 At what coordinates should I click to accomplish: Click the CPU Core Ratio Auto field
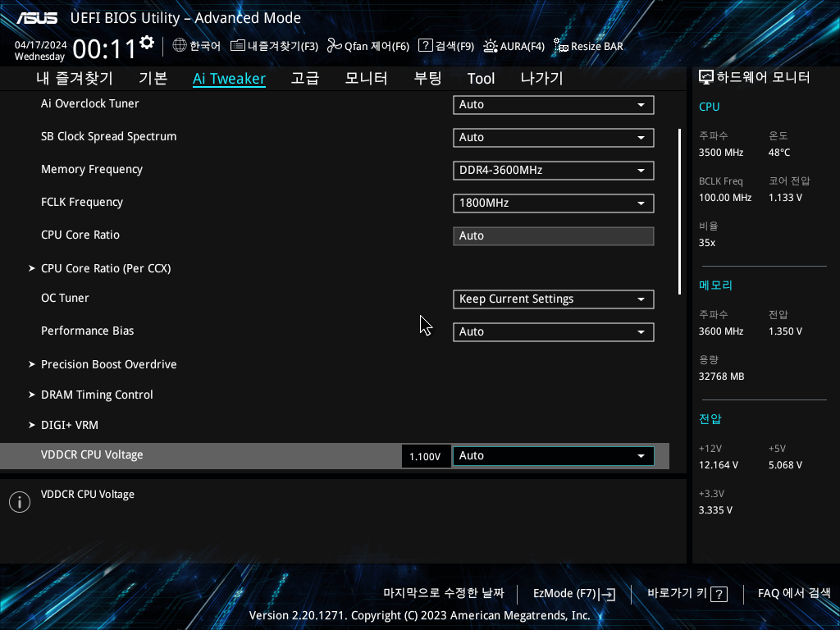coord(554,235)
